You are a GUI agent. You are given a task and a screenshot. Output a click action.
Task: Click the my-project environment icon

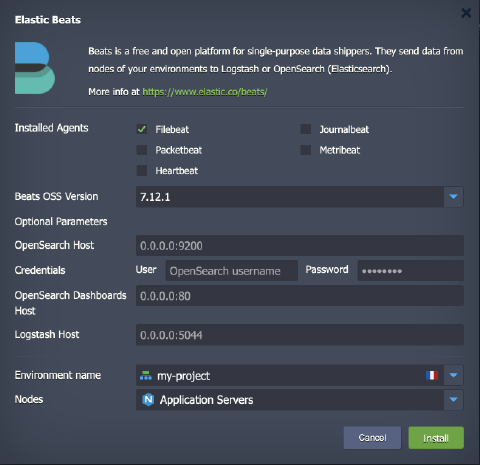[x=146, y=376]
